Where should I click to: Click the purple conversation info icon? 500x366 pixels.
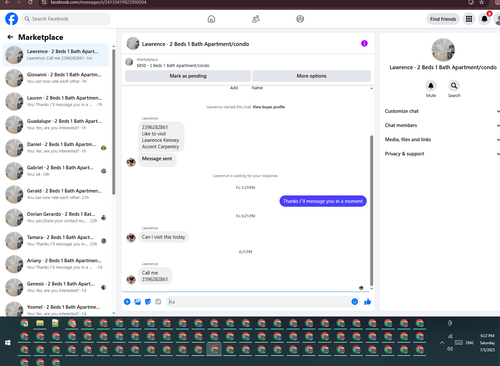point(364,43)
